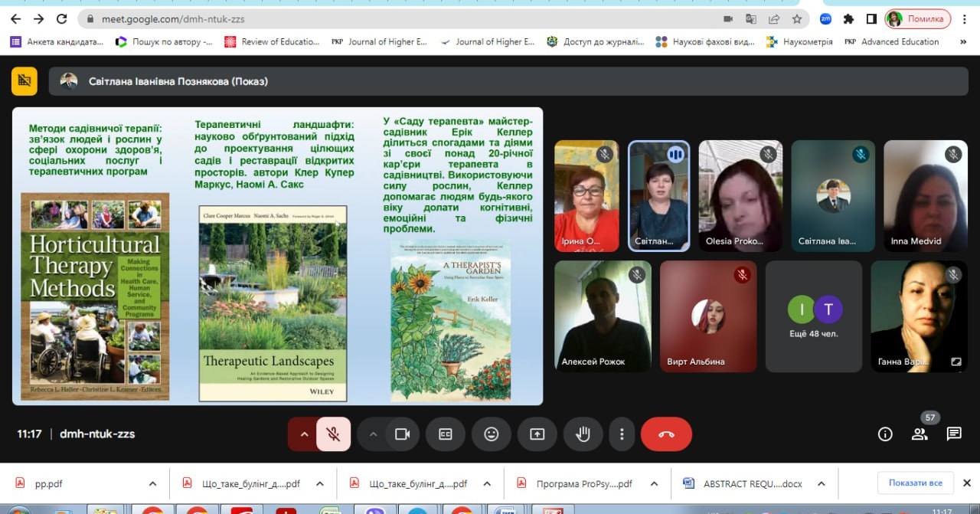Screen dimensions: 980x514
Task: Leave the call with the red hang-up button
Action: 666,434
